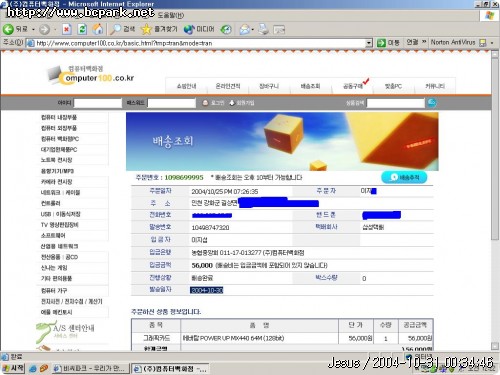Click the History icon in the toolbar
The width and height of the screenshot is (500, 375).
(226, 30)
